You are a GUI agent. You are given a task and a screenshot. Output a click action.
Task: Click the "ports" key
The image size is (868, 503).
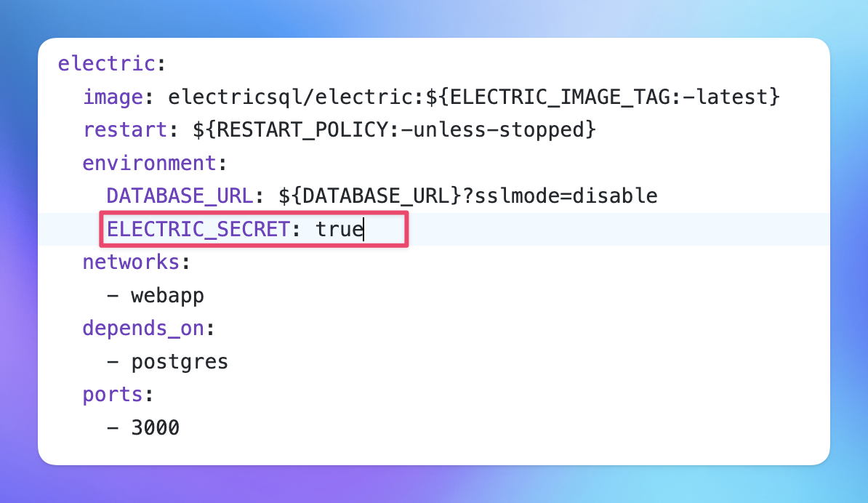(x=113, y=395)
